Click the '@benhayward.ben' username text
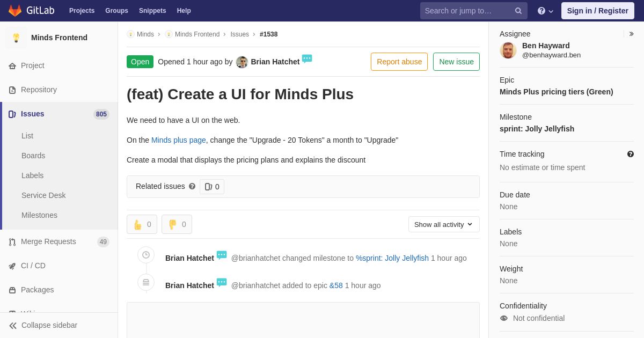This screenshot has width=644, height=338. 551,55
